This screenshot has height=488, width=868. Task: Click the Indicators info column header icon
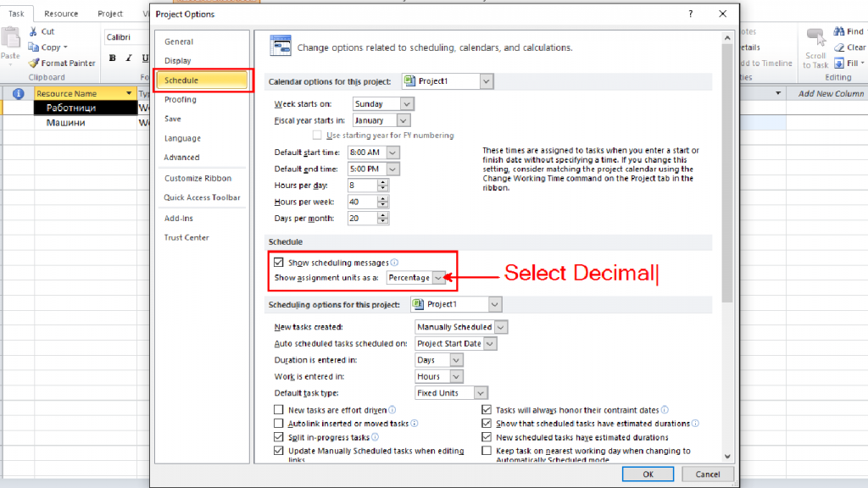pos(19,93)
